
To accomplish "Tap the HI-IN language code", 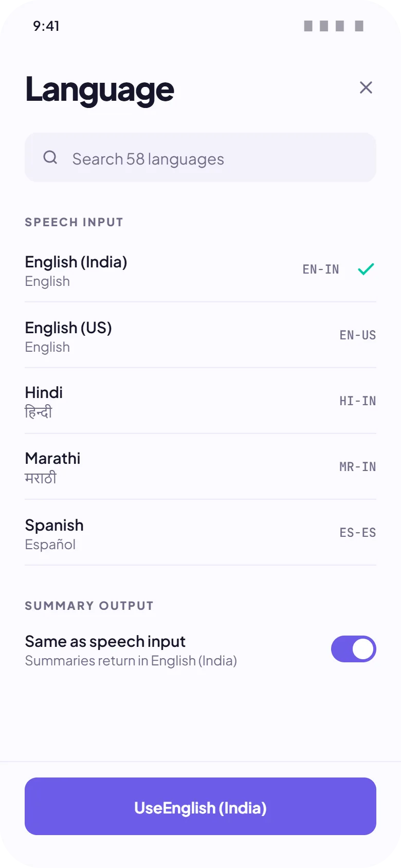I will pyautogui.click(x=358, y=401).
